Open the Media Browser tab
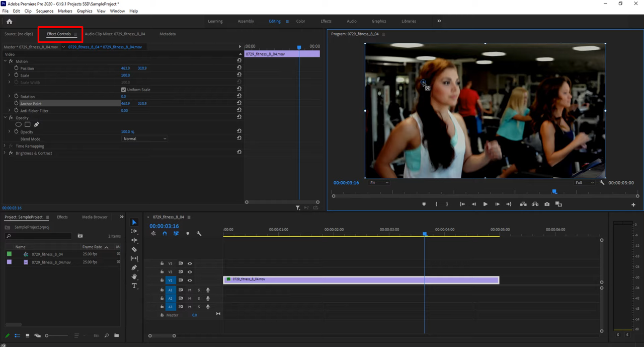Screen dimensions: 644x347 pyautogui.click(x=95, y=217)
